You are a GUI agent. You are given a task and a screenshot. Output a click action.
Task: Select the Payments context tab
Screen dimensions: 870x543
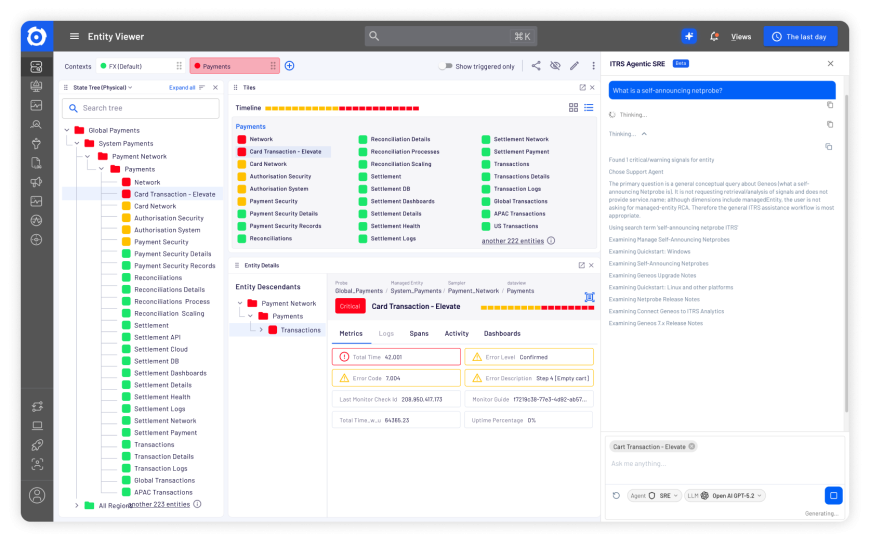[x=234, y=66]
